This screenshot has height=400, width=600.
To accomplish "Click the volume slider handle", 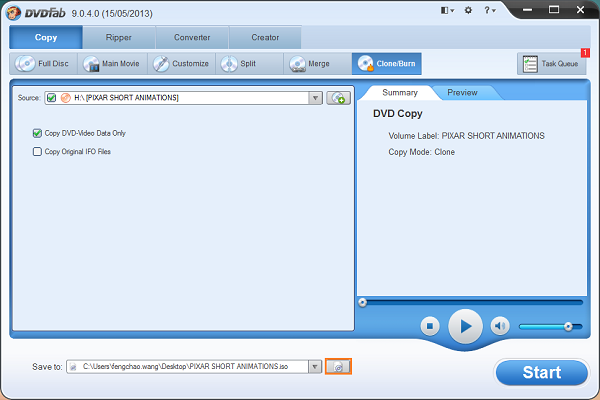I will tap(568, 327).
